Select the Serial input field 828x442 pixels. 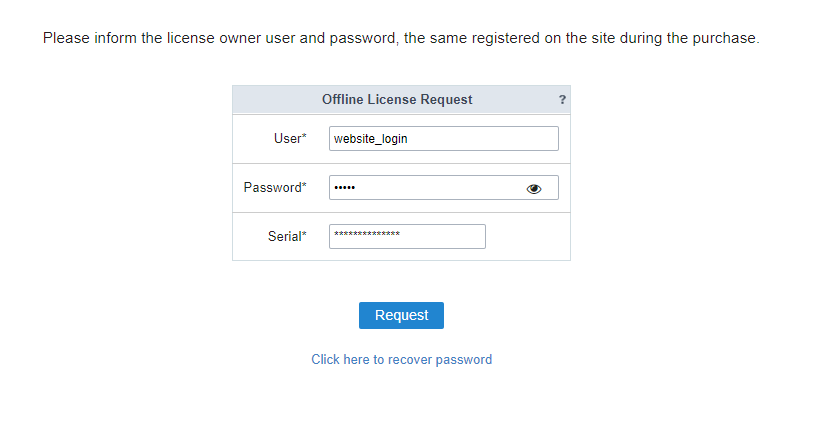[407, 236]
